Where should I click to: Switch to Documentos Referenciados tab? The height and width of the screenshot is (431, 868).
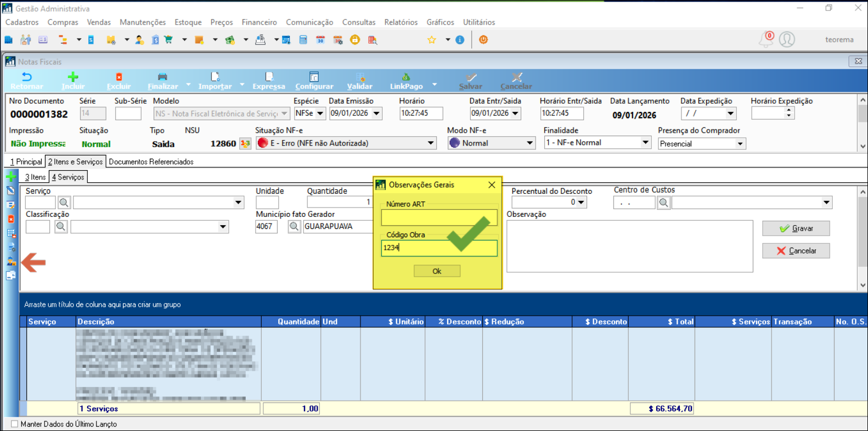(x=151, y=162)
